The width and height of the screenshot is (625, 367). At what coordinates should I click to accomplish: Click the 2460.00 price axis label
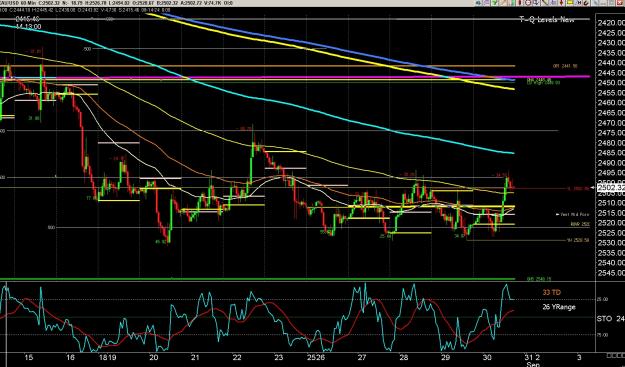(611, 103)
